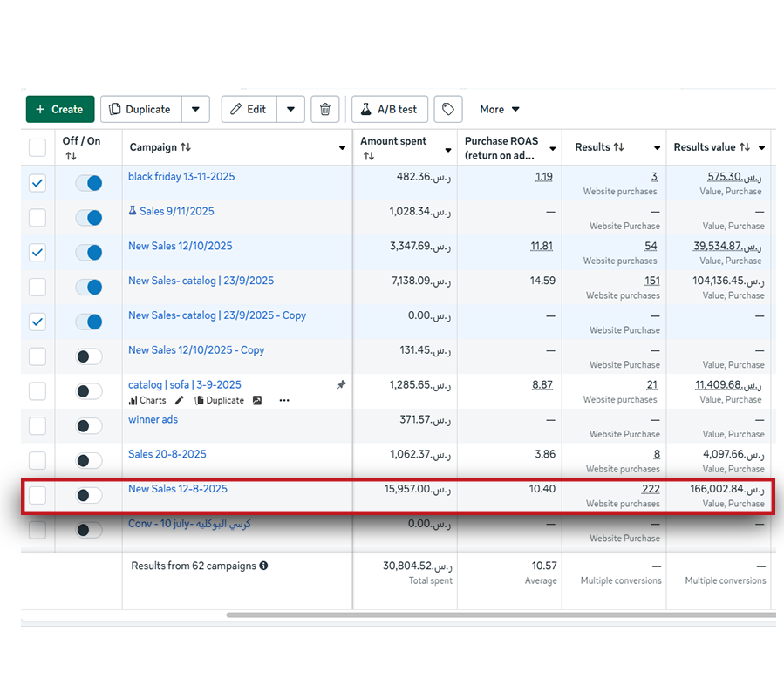Click the trash delete icon in toolbar
784x685 pixels.
click(325, 109)
